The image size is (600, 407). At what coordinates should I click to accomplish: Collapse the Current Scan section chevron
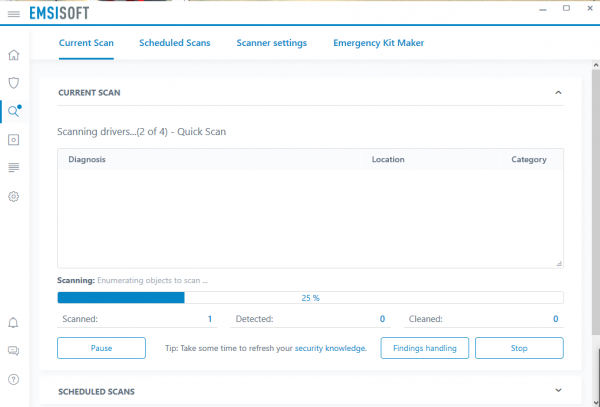(558, 92)
